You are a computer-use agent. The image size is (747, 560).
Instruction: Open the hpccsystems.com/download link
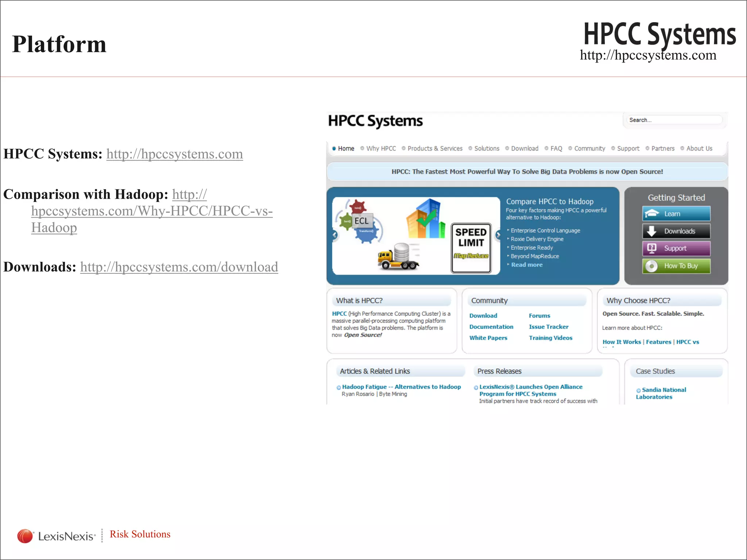click(179, 267)
